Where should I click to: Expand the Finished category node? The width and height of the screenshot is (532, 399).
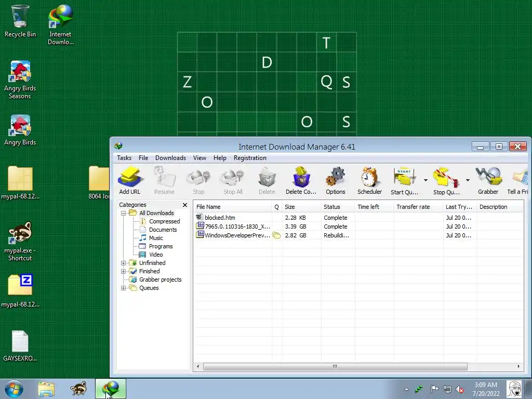(124, 271)
